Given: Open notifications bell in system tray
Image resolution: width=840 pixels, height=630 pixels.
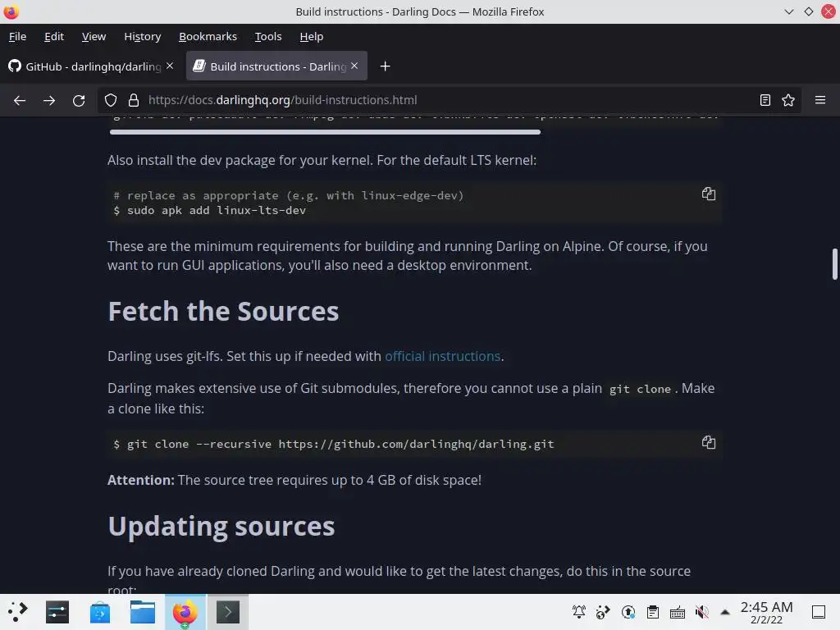Looking at the screenshot, I should (578, 612).
